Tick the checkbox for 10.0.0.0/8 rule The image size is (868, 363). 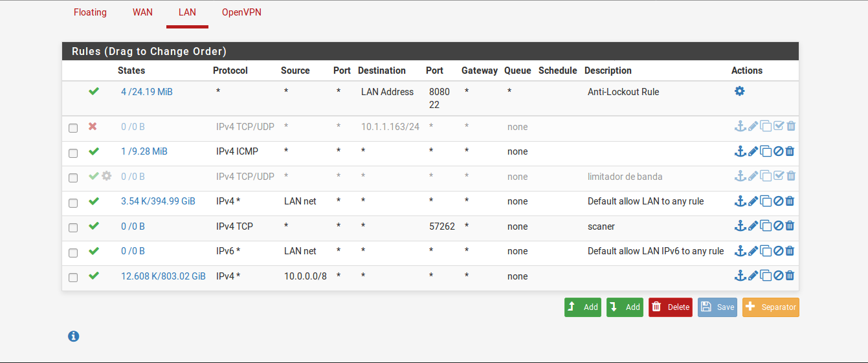(73, 278)
